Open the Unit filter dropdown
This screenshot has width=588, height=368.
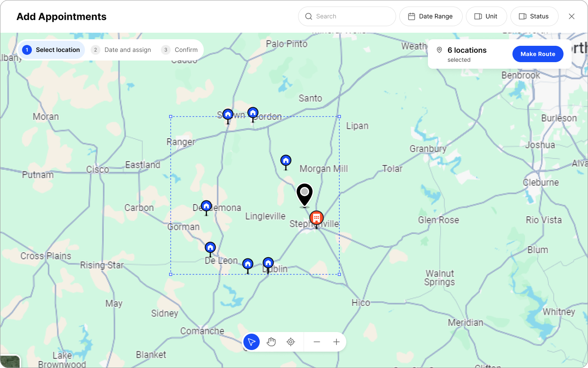coord(486,16)
